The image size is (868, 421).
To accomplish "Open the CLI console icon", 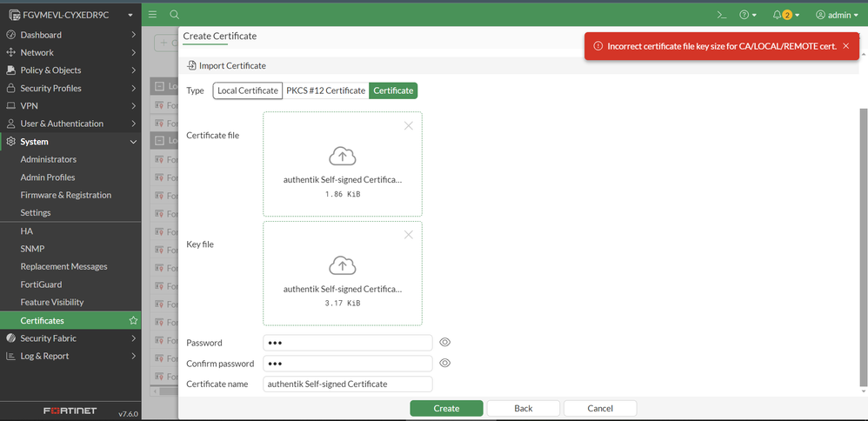I will click(x=721, y=15).
